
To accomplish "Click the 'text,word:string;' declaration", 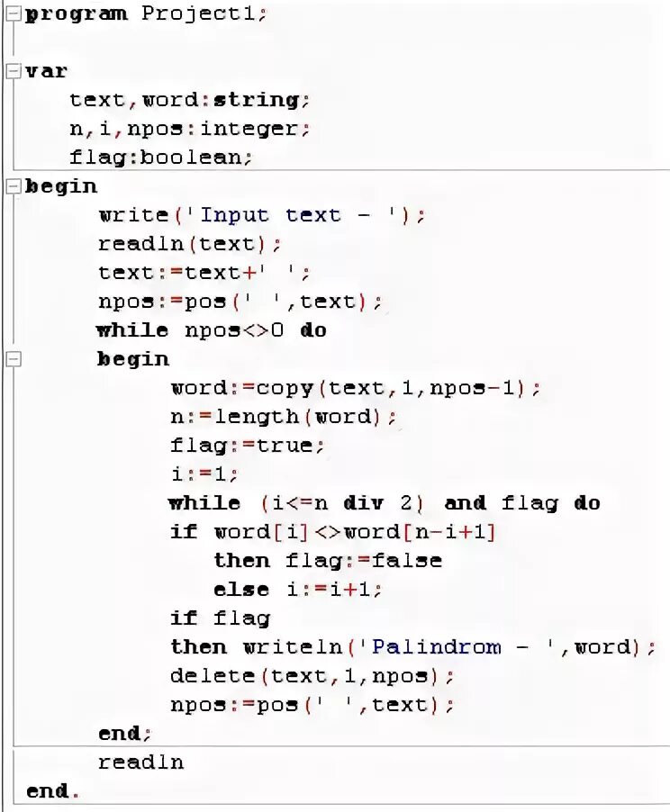I will 189,100.
